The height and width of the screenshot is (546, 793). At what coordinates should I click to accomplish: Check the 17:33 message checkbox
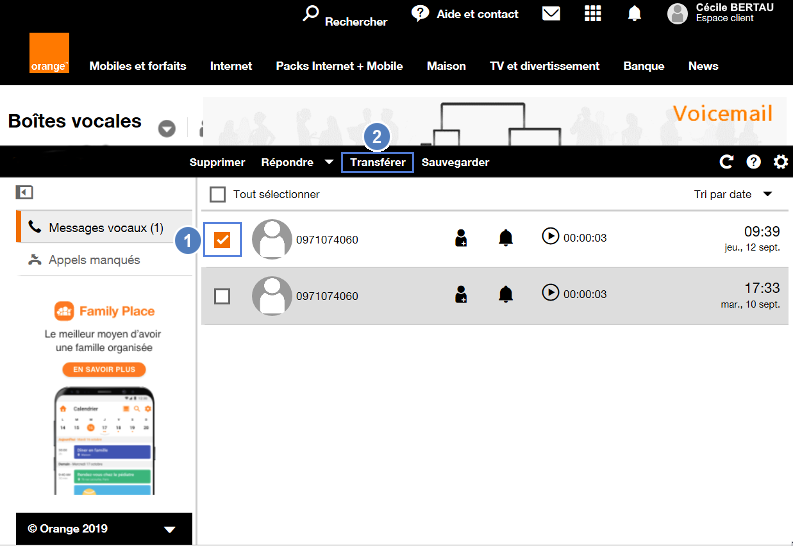tap(222, 296)
